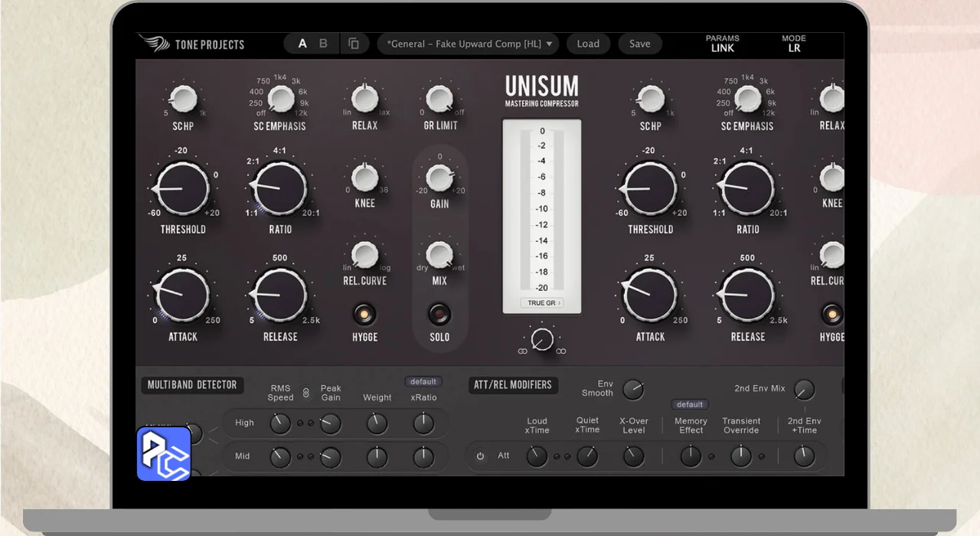Enable the SOLO button
This screenshot has height=536, width=980.
point(439,314)
